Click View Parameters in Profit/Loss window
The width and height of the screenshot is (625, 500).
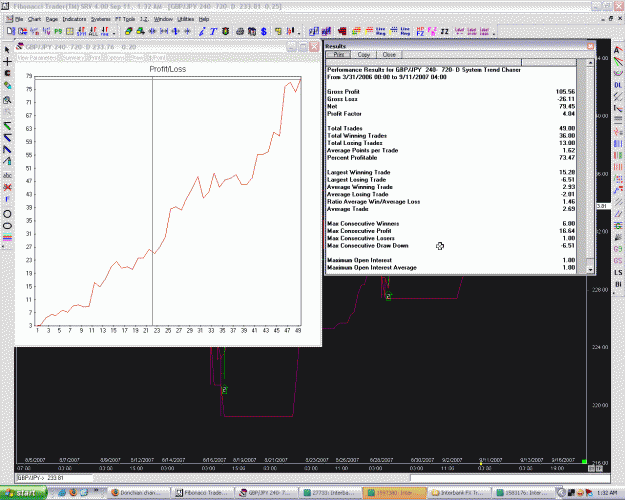[x=37, y=58]
